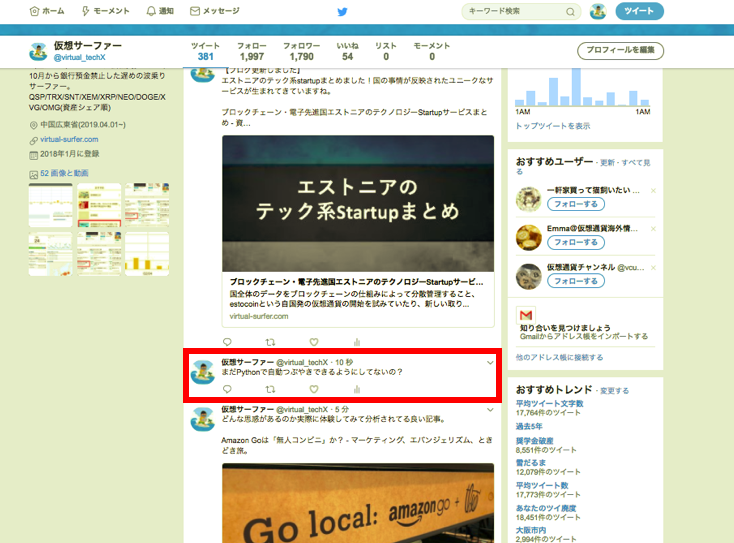Open the Amazon Go local article image
Image resolution: width=734 pixels, height=543 pixels.
point(358,503)
